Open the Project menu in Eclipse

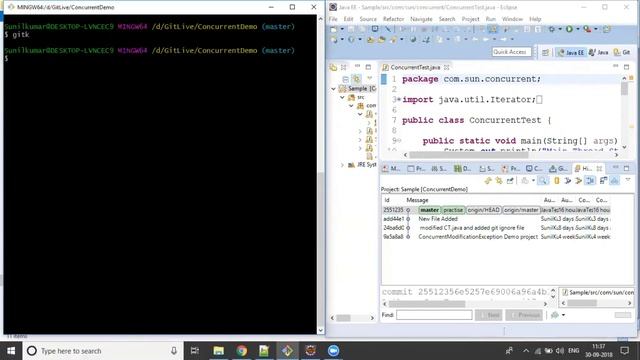click(470, 19)
